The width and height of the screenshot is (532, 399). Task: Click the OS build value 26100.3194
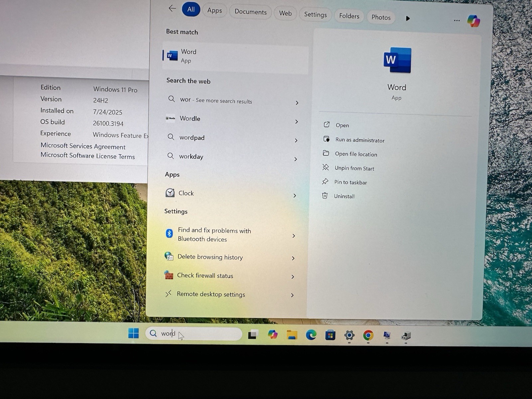click(x=108, y=123)
